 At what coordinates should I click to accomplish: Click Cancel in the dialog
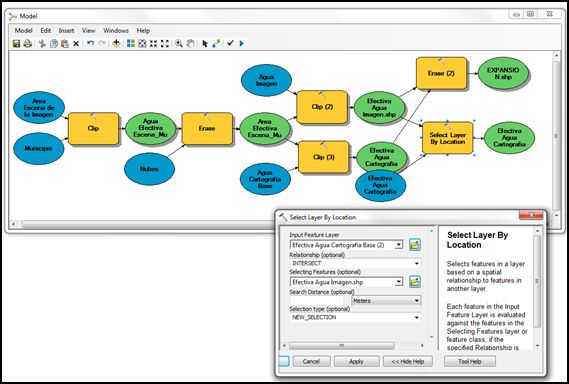pos(311,361)
